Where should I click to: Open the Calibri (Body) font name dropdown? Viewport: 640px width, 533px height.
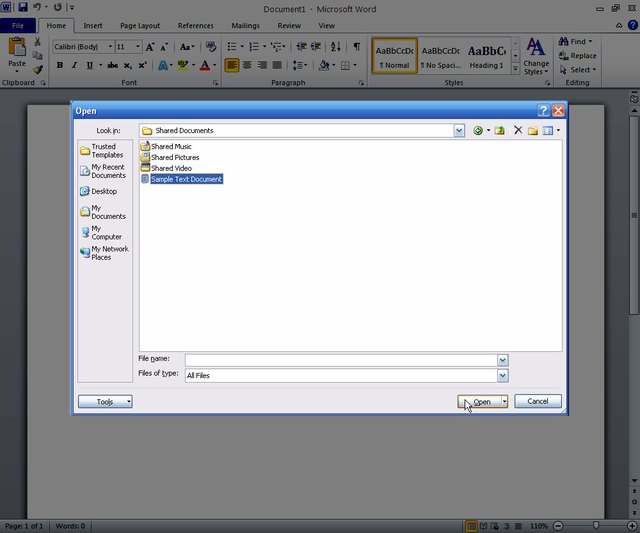(x=110, y=47)
